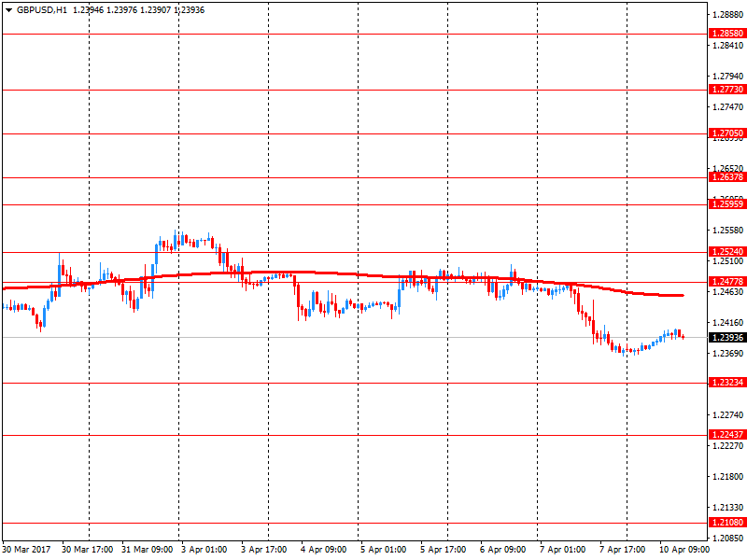The height and width of the screenshot is (560, 747).
Task: Click the red 1.25959 level label
Action: point(727,204)
